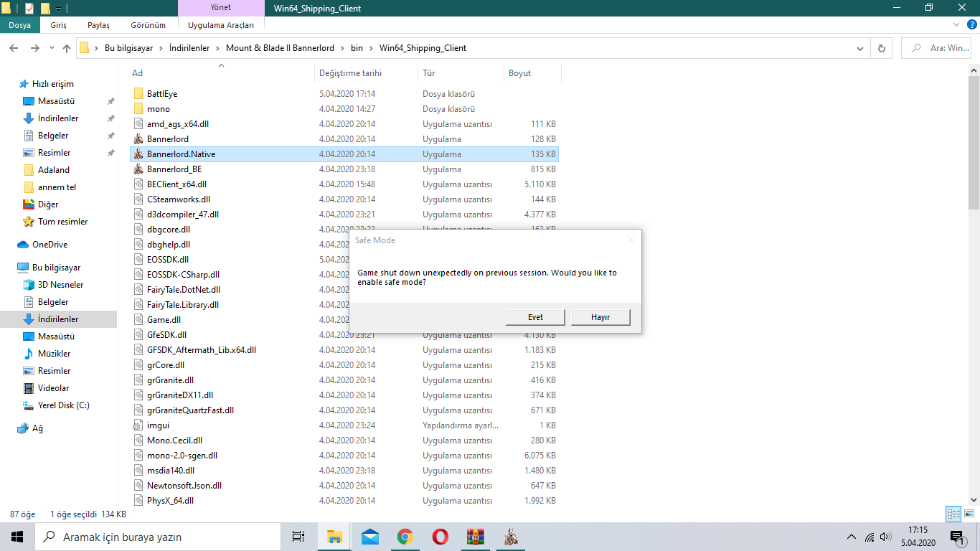The image size is (980, 551).
Task: Expand the ribbon with chevron
Action: point(956,24)
